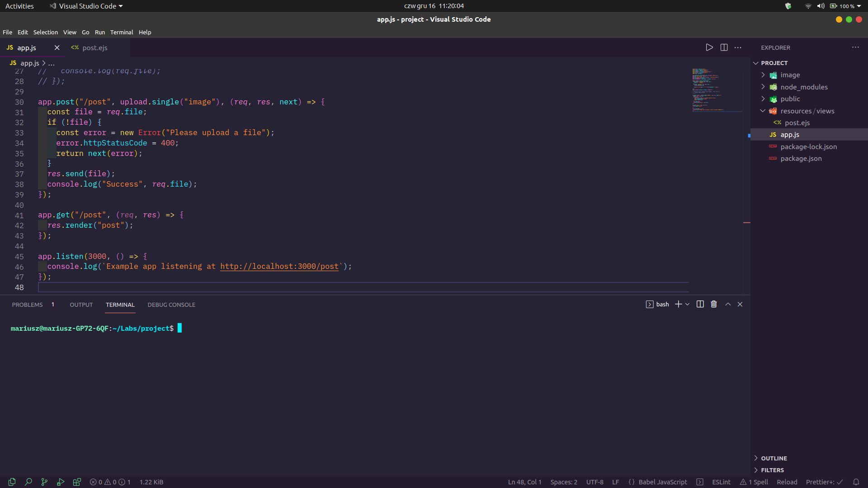The height and width of the screenshot is (488, 868).
Task: Open the Terminal menu
Action: (x=122, y=32)
